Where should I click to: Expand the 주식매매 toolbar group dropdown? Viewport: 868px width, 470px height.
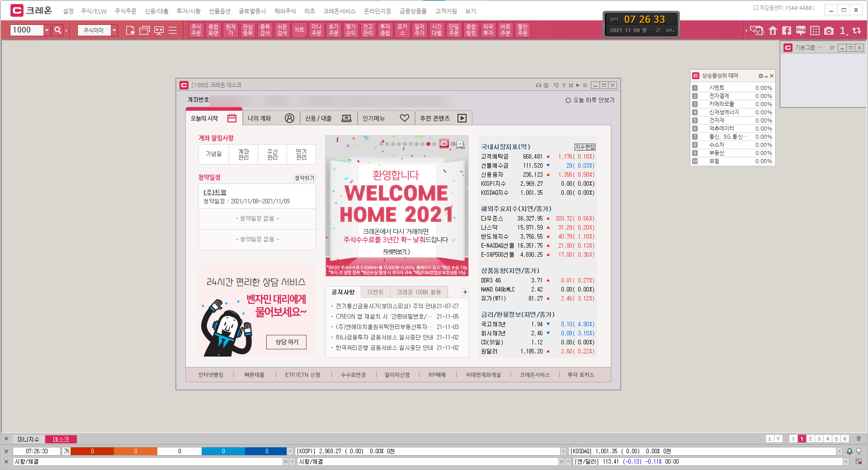(114, 30)
